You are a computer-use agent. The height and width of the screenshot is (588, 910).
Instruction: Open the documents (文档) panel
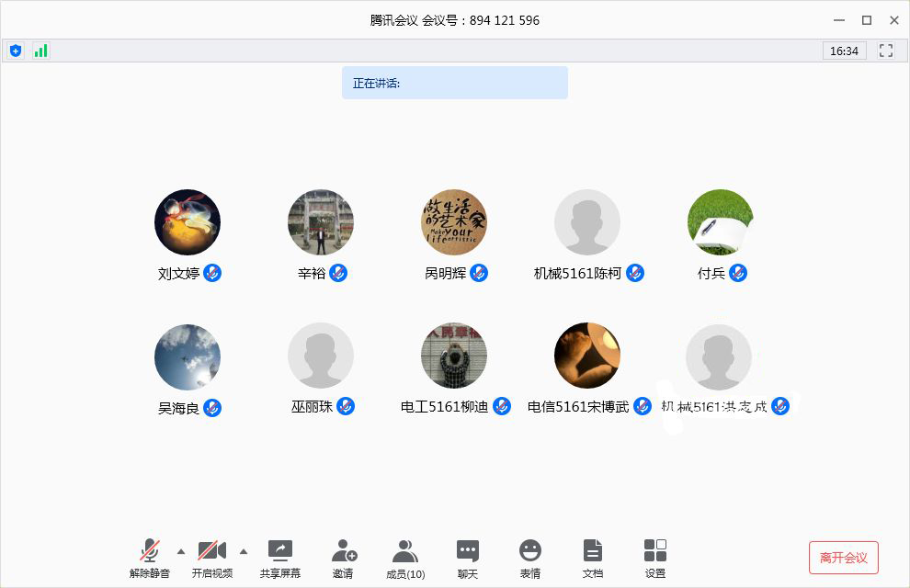tap(593, 558)
